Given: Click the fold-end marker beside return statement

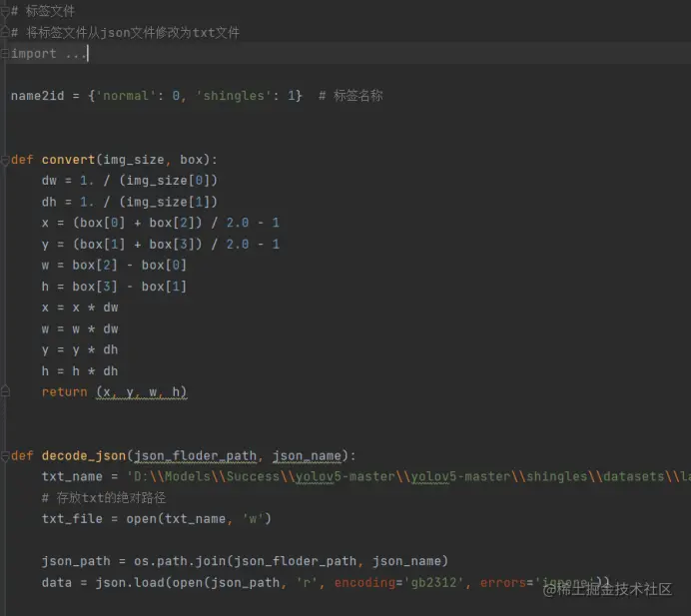Looking at the screenshot, I should (5, 391).
